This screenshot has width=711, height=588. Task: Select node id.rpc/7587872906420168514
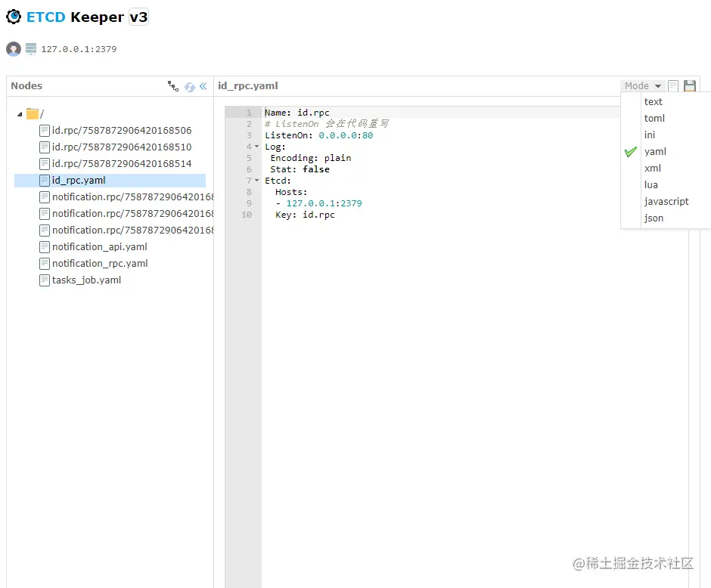click(122, 163)
